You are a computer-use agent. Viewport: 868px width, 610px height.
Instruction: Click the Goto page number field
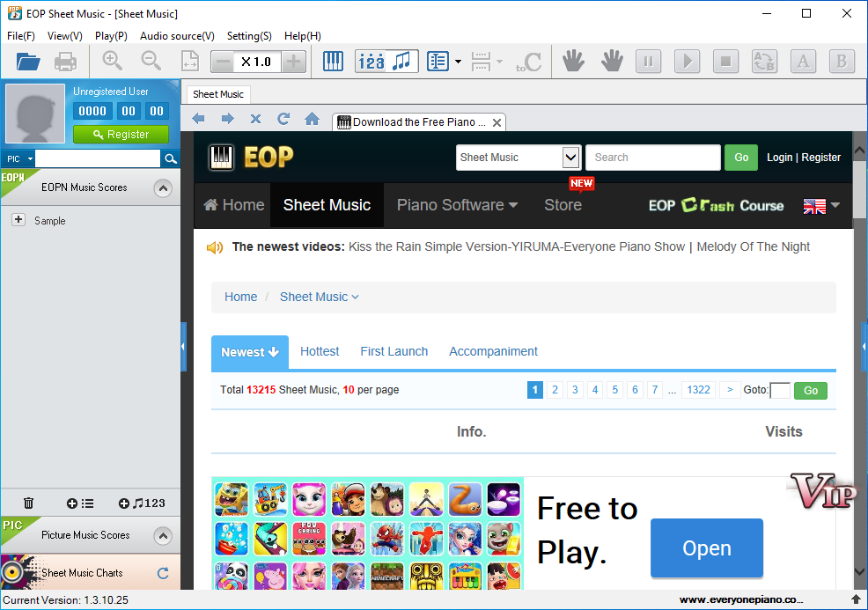[780, 390]
